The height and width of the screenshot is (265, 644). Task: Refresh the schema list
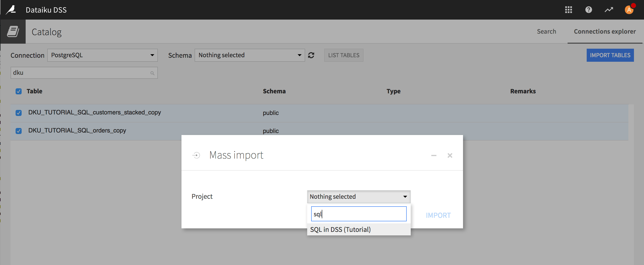coord(311,55)
